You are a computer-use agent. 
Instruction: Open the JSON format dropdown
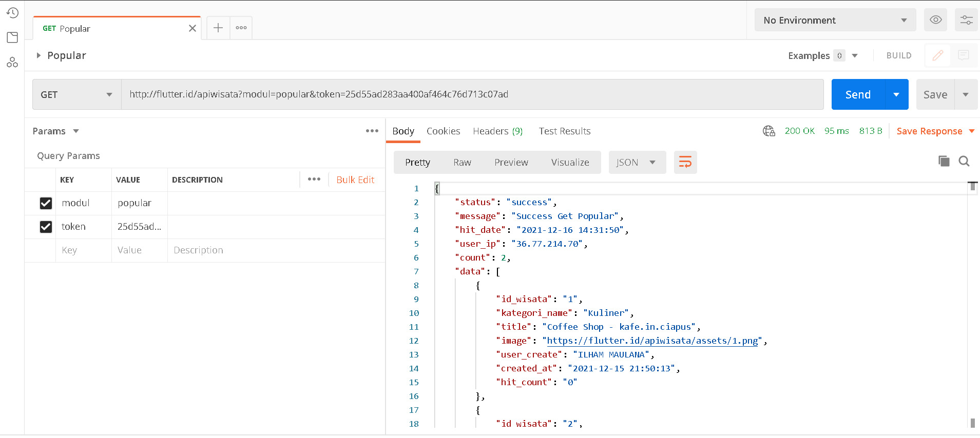pyautogui.click(x=637, y=162)
